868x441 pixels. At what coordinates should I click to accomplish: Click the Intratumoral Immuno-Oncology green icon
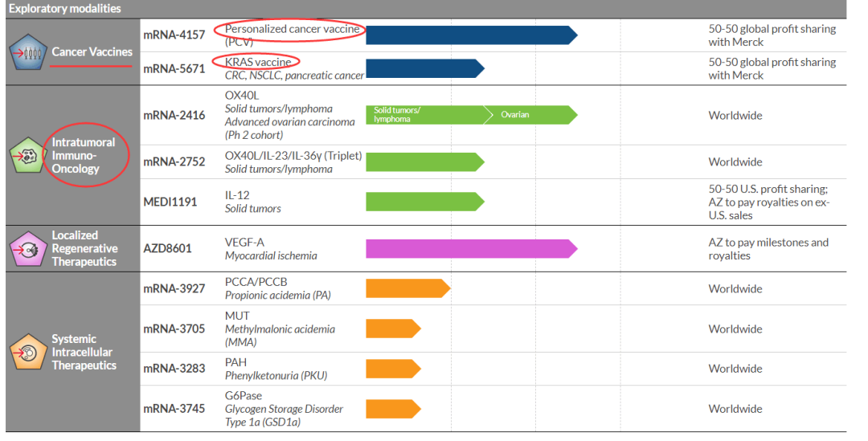click(x=27, y=156)
